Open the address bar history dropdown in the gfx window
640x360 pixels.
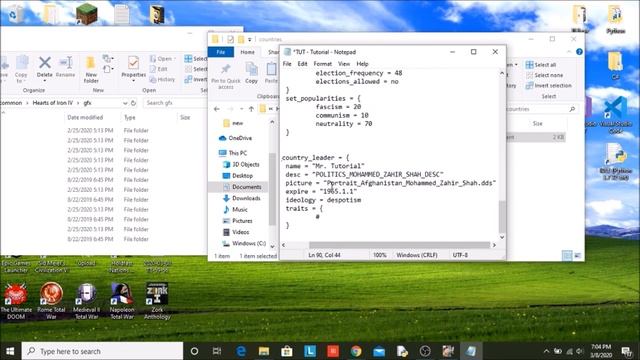point(125,103)
